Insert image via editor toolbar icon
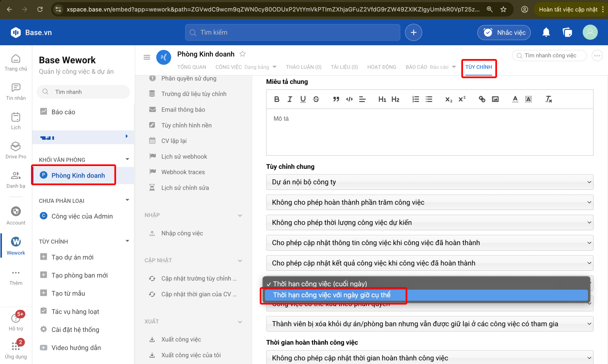 [x=495, y=99]
